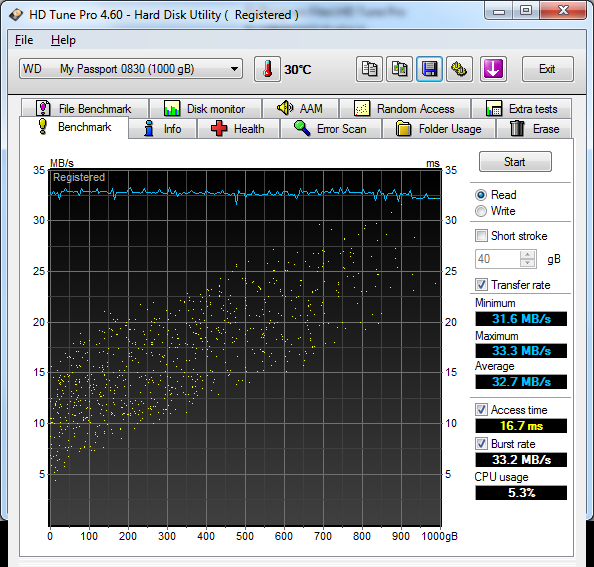This screenshot has height=567, width=594.
Task: Copy benchmark text to clipboard icon
Action: (x=369, y=69)
